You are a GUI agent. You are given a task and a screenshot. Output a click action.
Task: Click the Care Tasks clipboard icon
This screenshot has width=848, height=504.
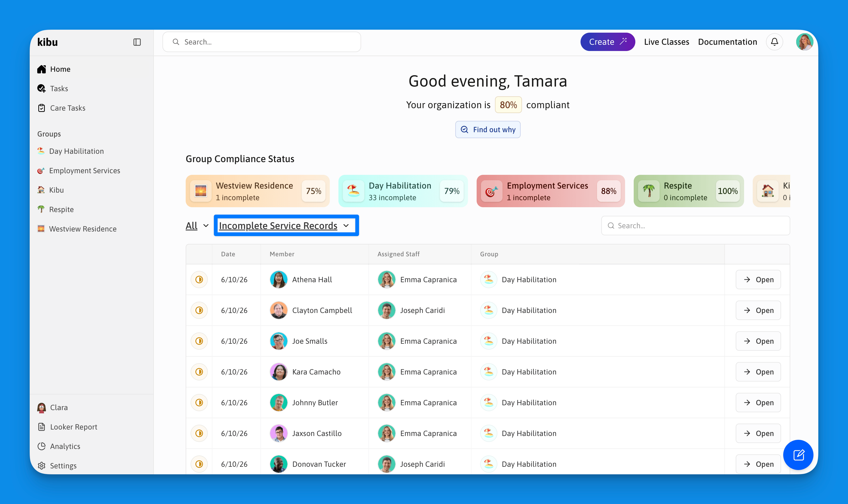[42, 108]
